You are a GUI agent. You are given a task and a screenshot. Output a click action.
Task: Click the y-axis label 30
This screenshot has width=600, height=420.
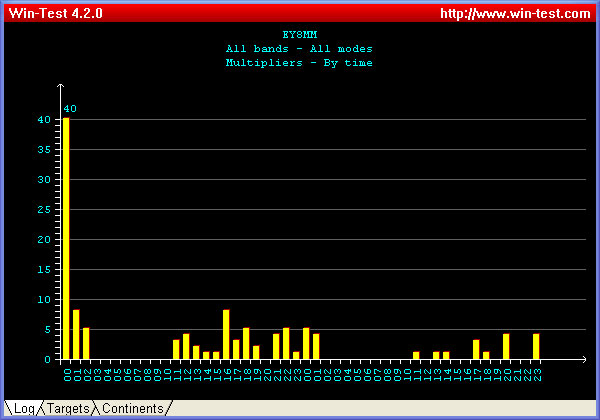click(x=44, y=179)
